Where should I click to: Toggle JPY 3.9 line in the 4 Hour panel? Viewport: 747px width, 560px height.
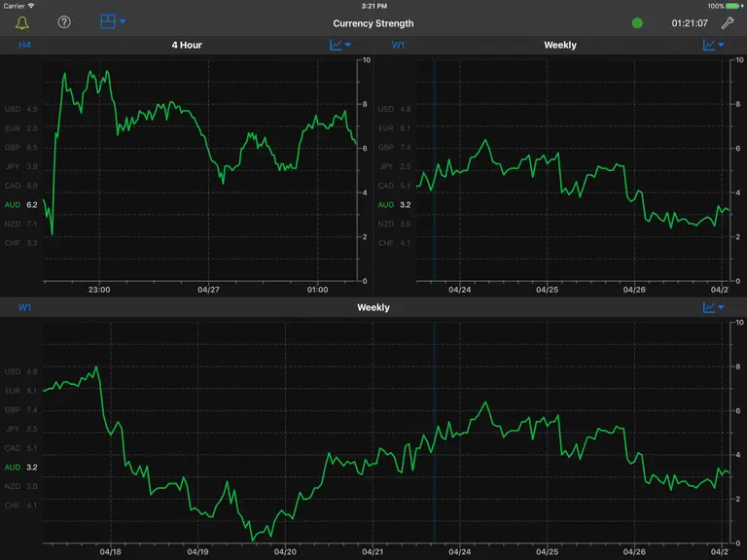[x=21, y=166]
